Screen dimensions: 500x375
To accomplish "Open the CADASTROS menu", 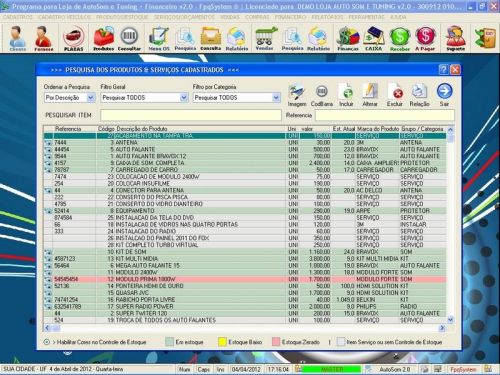I will coord(18,17).
